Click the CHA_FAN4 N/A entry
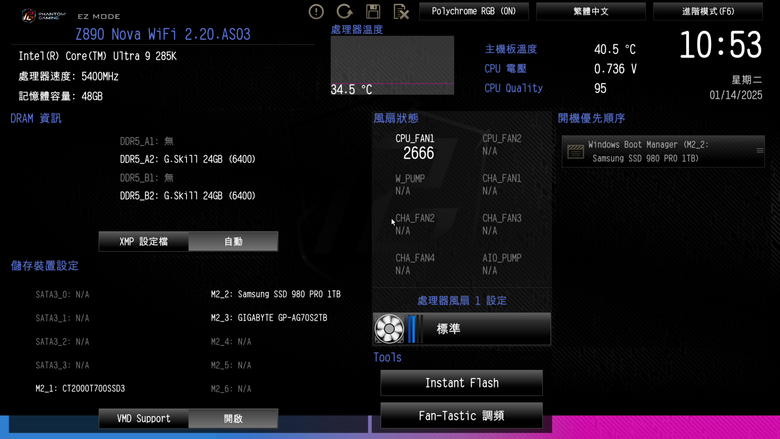The image size is (780, 439). (x=415, y=264)
